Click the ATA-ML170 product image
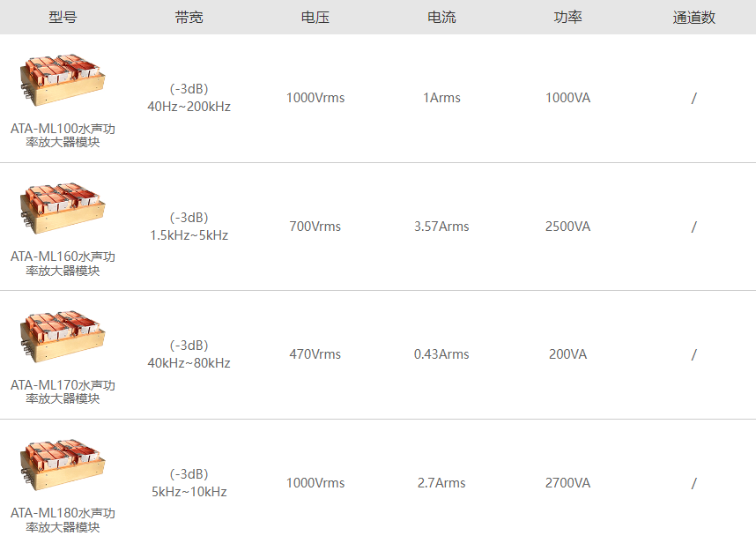The image size is (756, 543). pyautogui.click(x=63, y=337)
